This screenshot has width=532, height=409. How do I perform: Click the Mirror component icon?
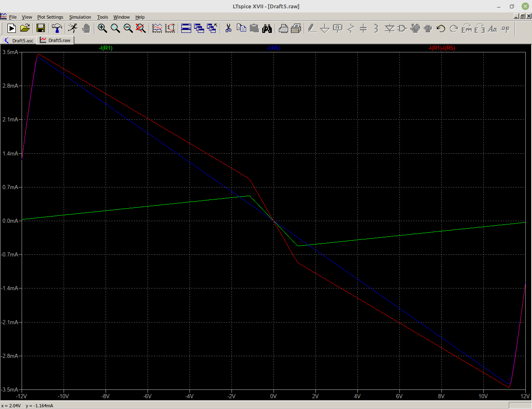click(480, 28)
